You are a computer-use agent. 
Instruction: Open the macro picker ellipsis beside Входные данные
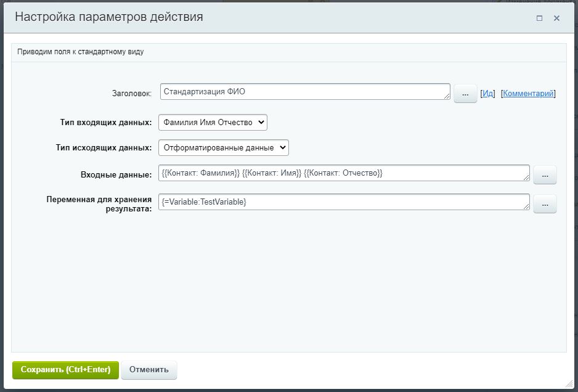pyautogui.click(x=545, y=174)
